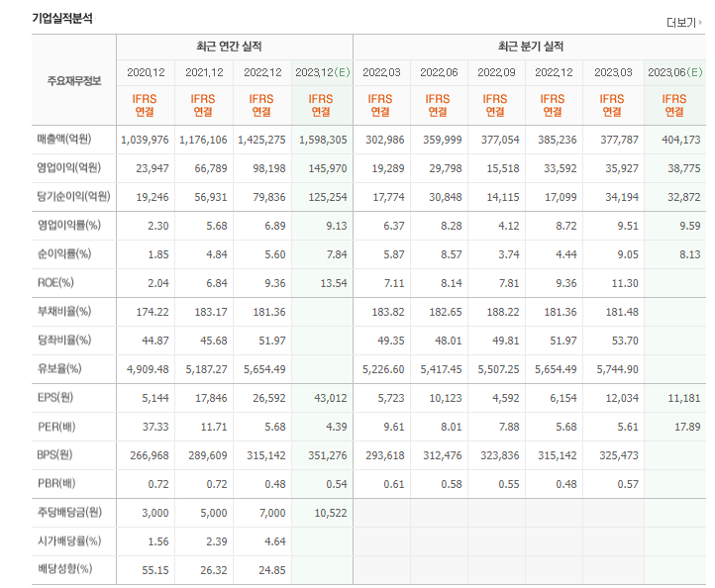The width and height of the screenshot is (715, 588).
Task: Click the ROE value 13.54
Action: tap(334, 283)
